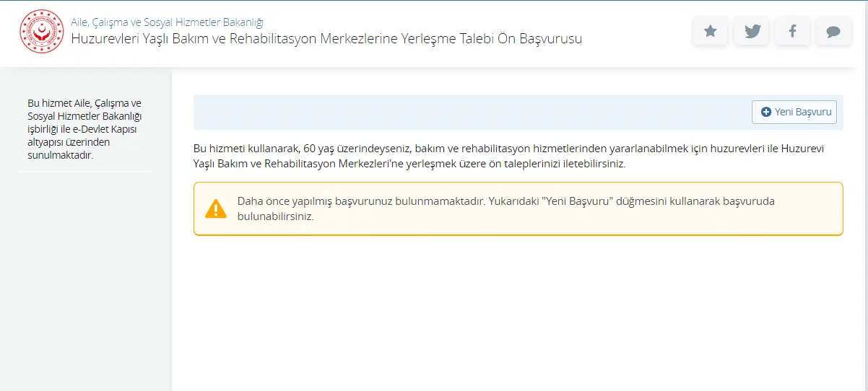Image resolution: width=868 pixels, height=391 pixels.
Task: Click the star favorite icon
Action: (x=711, y=31)
